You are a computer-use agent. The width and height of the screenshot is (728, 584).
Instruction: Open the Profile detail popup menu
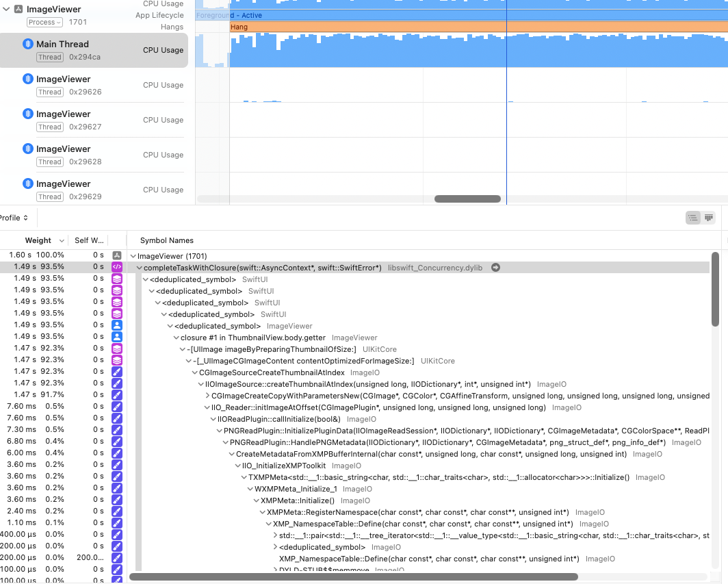pyautogui.click(x=14, y=218)
